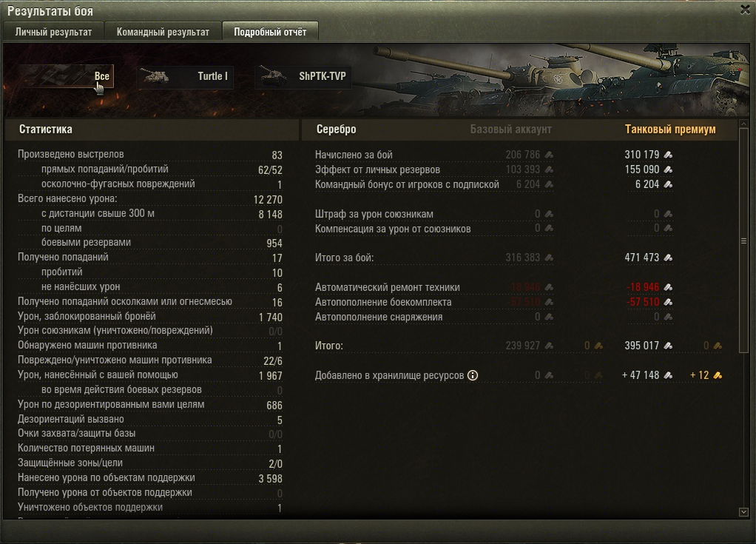Show results for Turtle I

pos(185,76)
